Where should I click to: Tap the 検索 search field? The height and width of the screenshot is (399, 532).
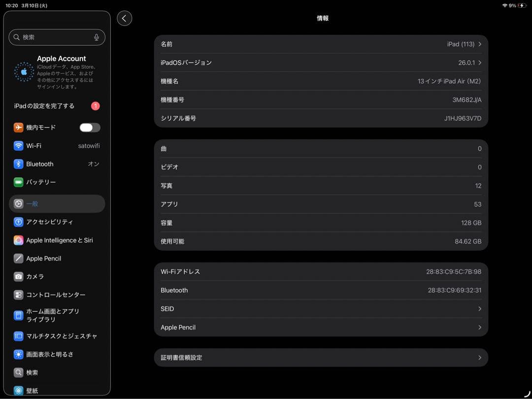click(57, 37)
